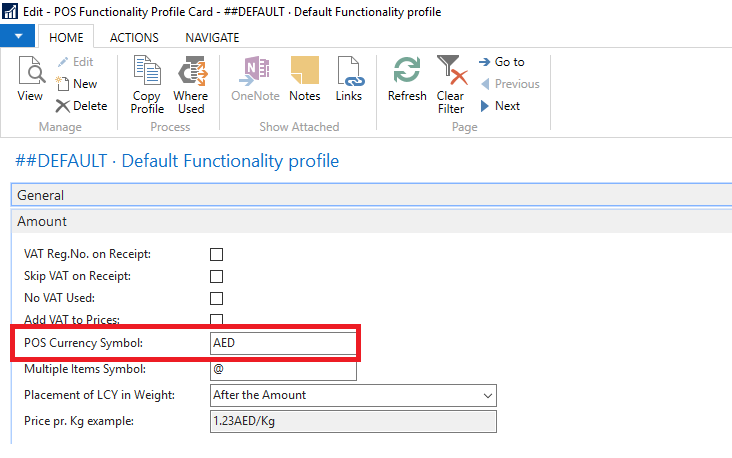Open the blue application menu dropdown
The width and height of the screenshot is (732, 458).
[x=18, y=36]
